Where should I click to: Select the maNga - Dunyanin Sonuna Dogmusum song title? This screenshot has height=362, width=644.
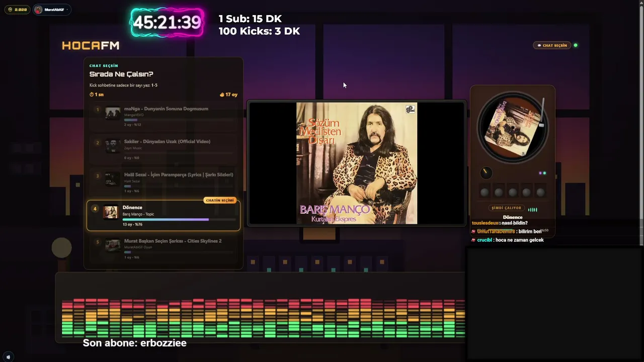[x=166, y=109]
